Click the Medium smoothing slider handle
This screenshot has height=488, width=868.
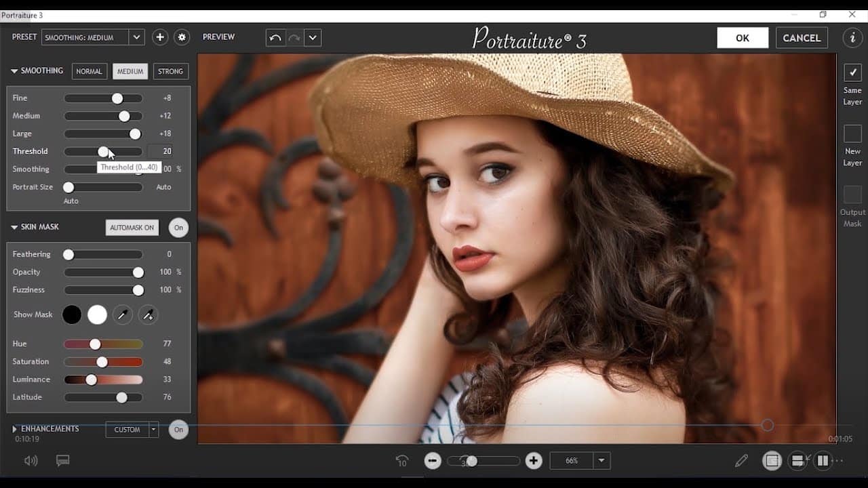(x=124, y=116)
